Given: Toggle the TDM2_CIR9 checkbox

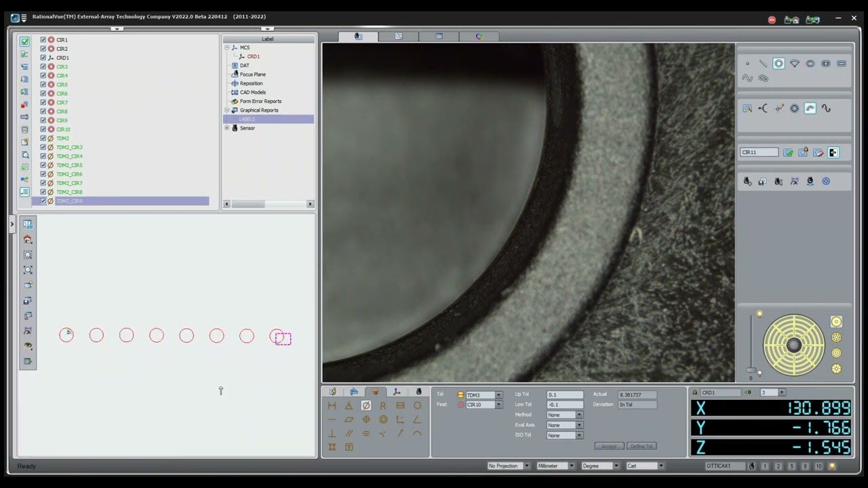Looking at the screenshot, I should coord(43,201).
